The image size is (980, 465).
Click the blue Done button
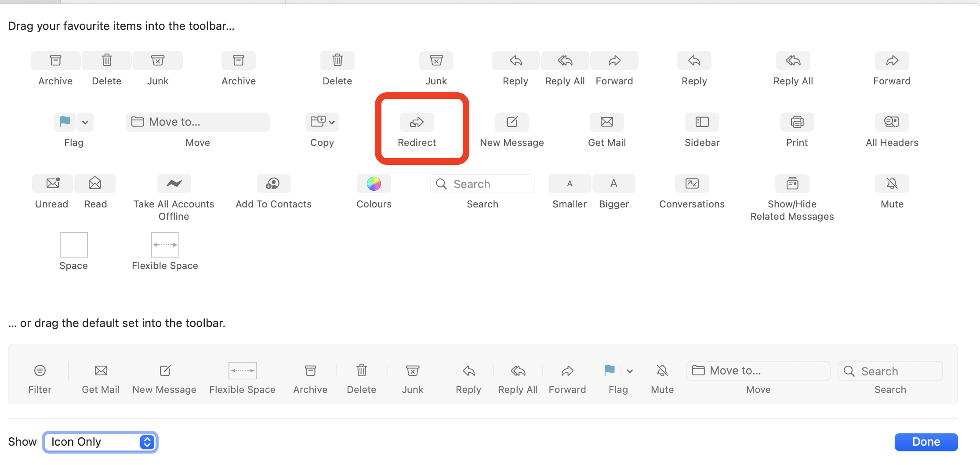pos(926,442)
